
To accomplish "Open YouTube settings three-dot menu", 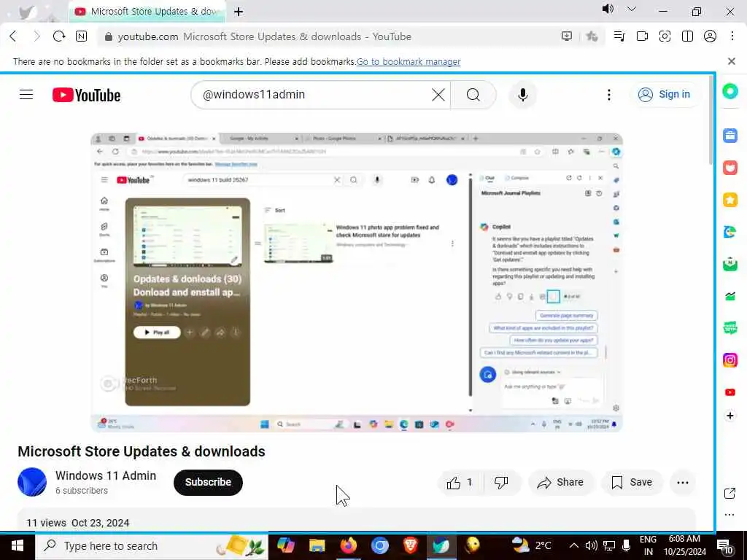I will (x=609, y=95).
